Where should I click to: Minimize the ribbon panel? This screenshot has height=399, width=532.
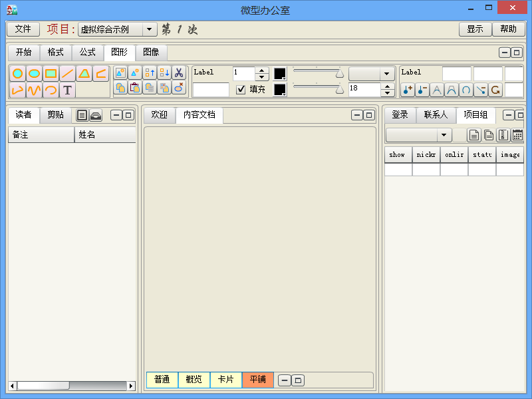tap(505, 53)
